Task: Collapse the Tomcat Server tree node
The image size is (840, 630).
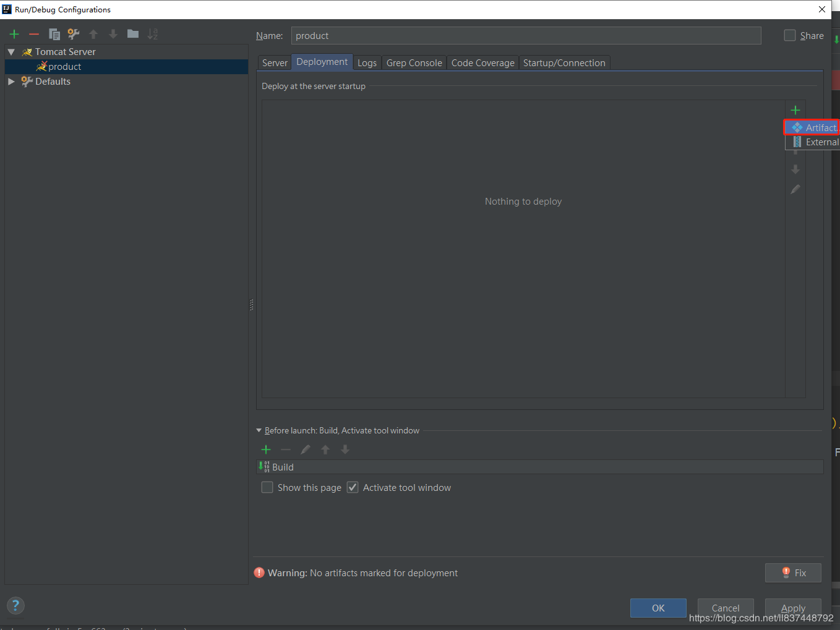Action: 11,52
